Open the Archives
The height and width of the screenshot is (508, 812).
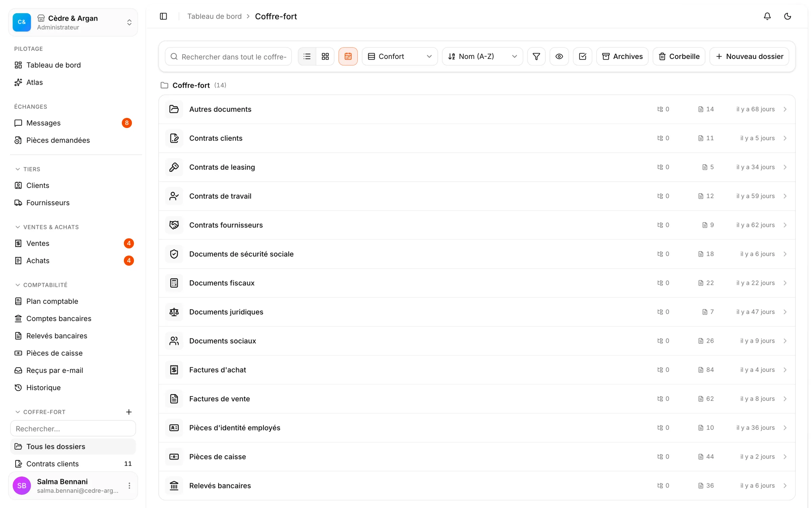pyautogui.click(x=622, y=56)
